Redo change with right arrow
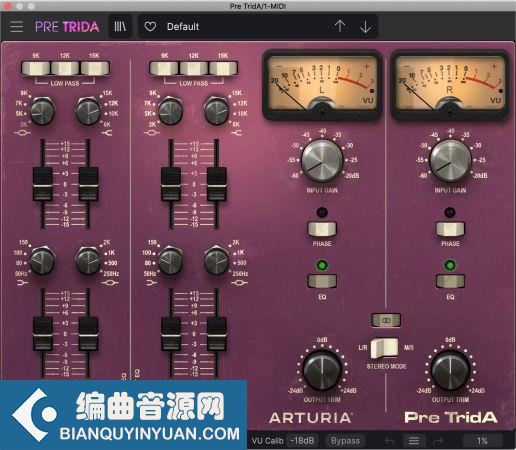 438,441
